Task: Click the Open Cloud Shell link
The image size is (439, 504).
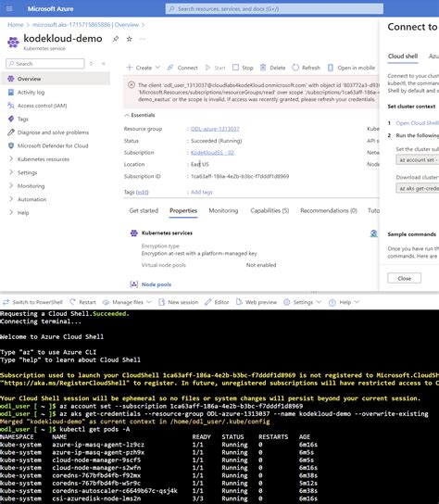Action: click(x=417, y=123)
